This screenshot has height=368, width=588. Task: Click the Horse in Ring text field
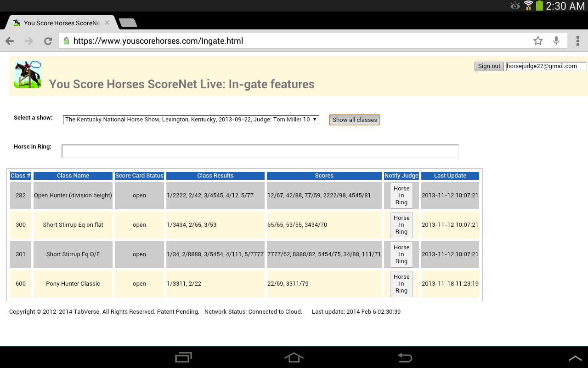click(x=260, y=151)
